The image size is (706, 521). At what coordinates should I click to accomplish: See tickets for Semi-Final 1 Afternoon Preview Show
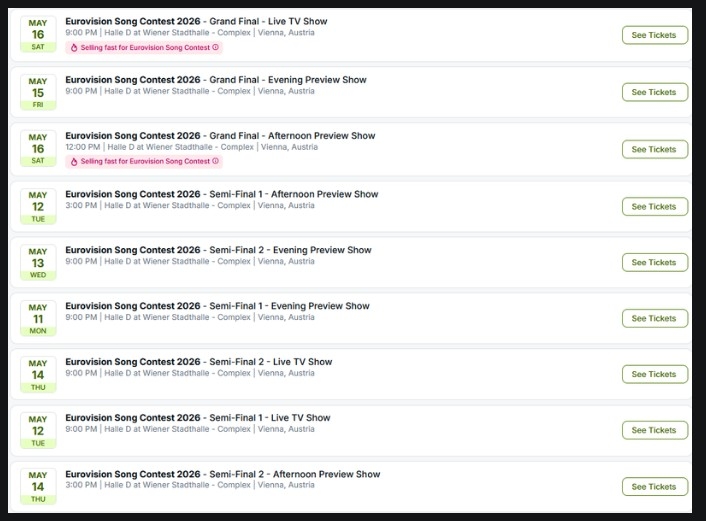pos(654,206)
